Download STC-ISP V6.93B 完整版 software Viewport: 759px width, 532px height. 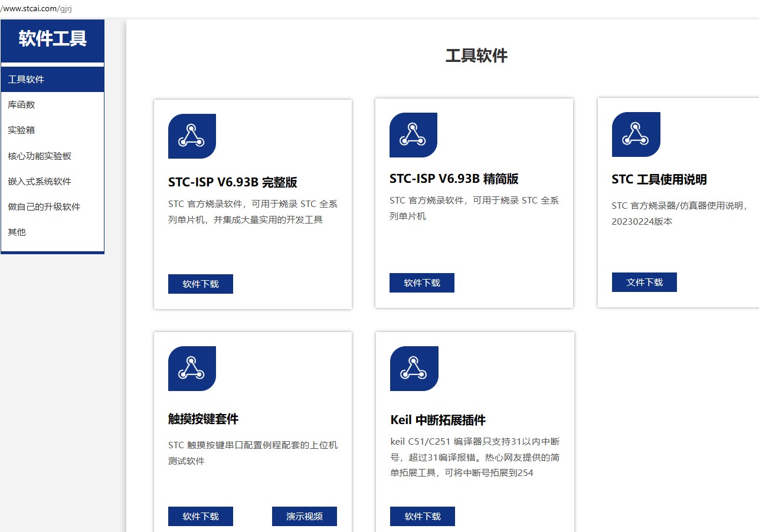tap(201, 284)
